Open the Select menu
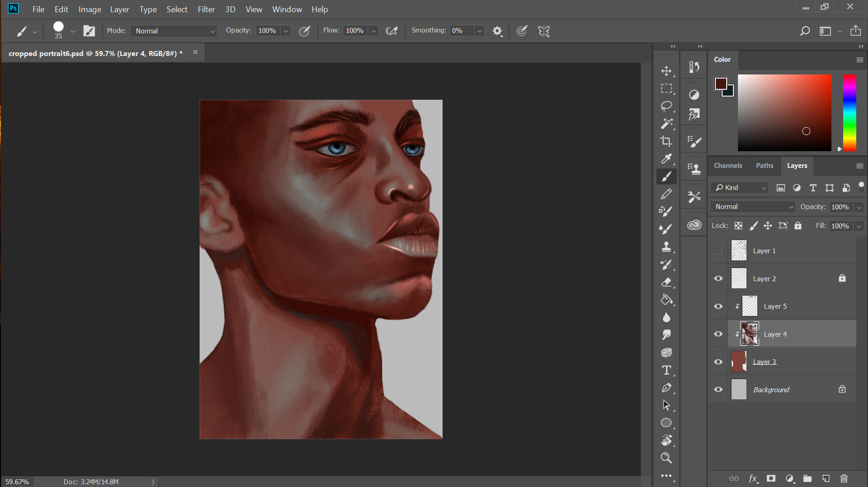This screenshot has height=487, width=868. point(177,9)
